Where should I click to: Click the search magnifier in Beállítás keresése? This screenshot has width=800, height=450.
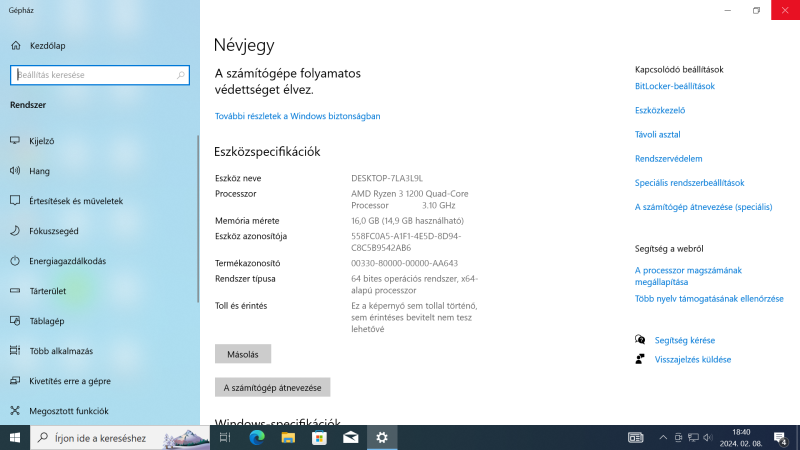181,75
